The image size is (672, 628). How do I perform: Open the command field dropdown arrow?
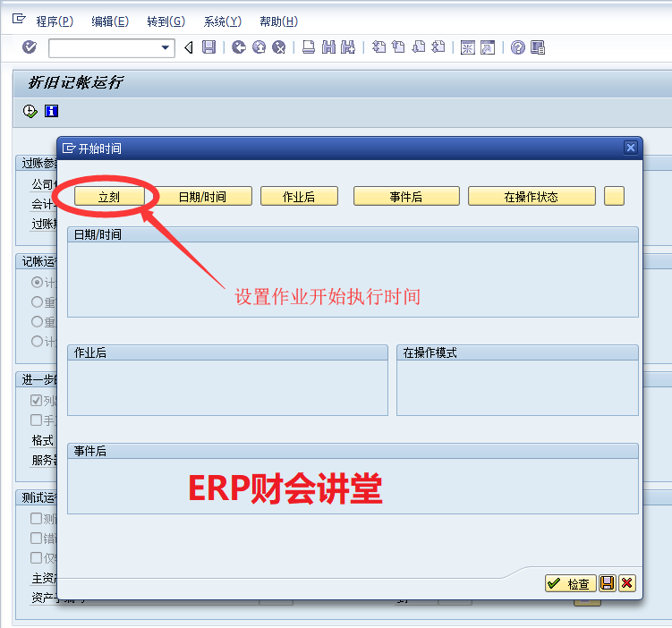pos(166,47)
